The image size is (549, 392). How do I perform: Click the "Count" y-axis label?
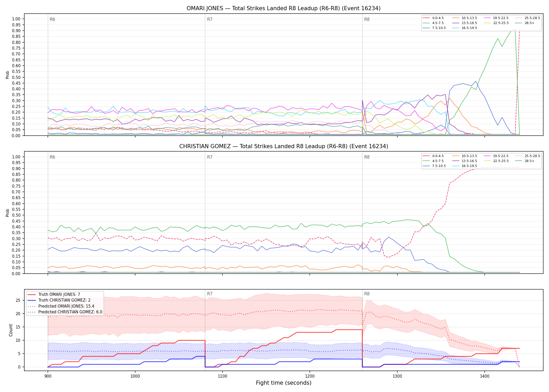[x=11, y=330]
